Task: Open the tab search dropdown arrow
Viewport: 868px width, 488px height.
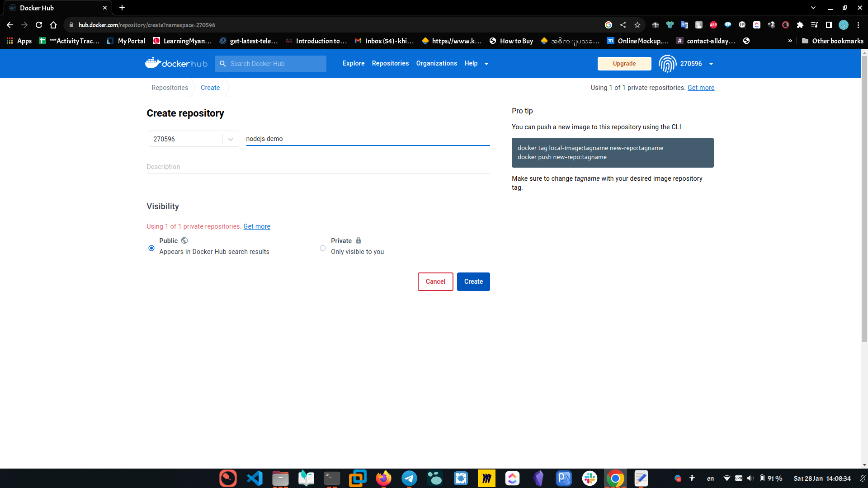Action: (813, 8)
